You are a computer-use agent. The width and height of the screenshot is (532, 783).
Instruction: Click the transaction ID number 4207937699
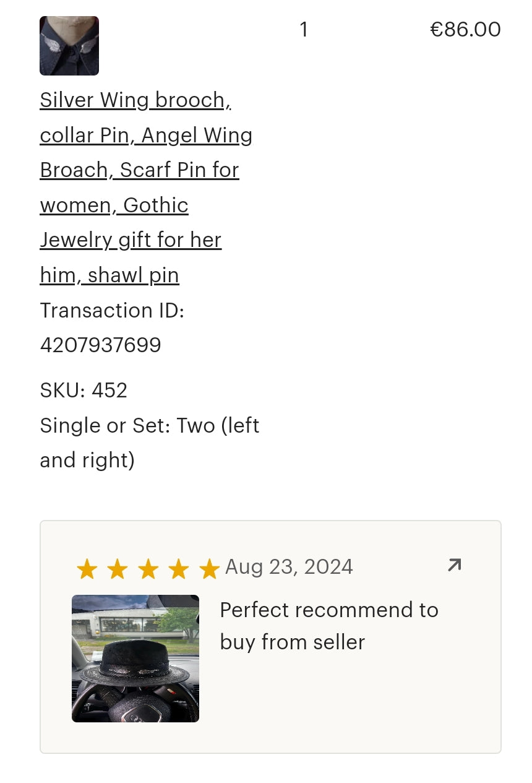point(100,345)
